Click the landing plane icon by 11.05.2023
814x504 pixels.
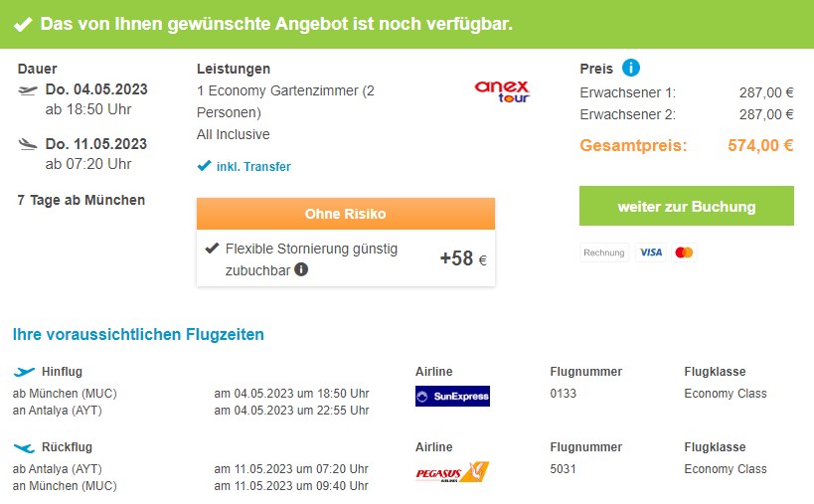28,144
